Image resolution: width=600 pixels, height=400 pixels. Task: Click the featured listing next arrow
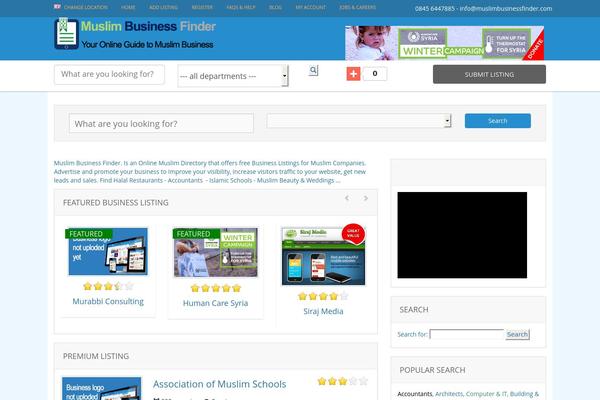pyautogui.click(x=366, y=198)
